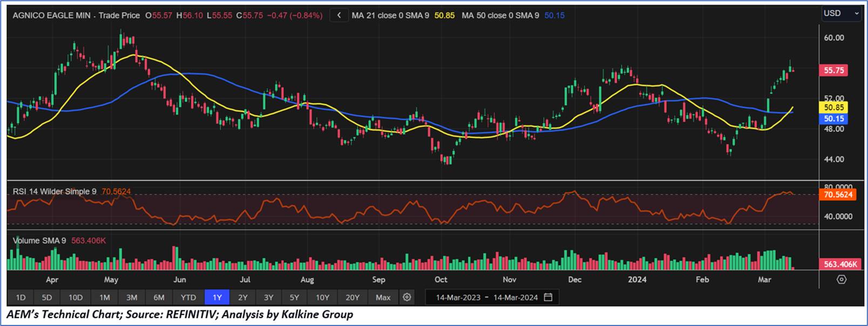Viewport: 868px width, 326px height.
Task: Open the USD currency dropdown
Action: [x=840, y=13]
